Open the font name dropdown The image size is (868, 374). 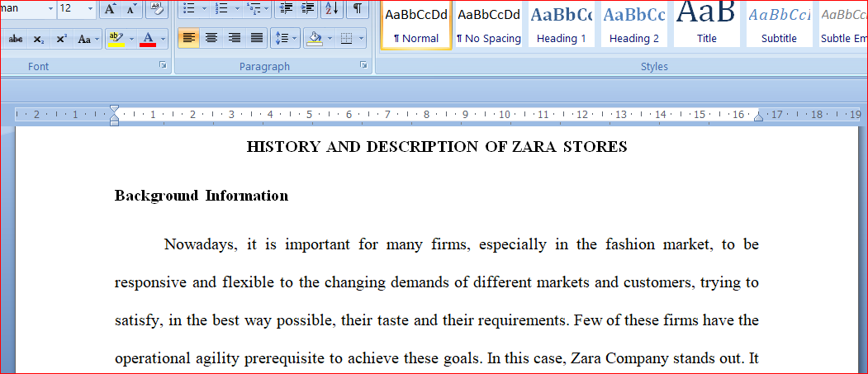50,8
